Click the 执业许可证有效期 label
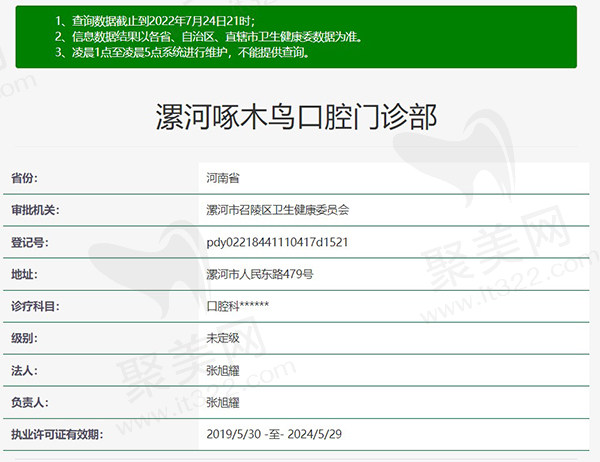The image size is (600, 462). click(57, 435)
